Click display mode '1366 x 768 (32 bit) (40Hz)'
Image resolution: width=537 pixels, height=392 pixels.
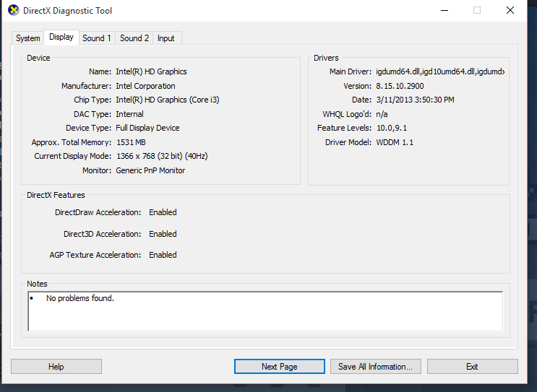coord(162,156)
